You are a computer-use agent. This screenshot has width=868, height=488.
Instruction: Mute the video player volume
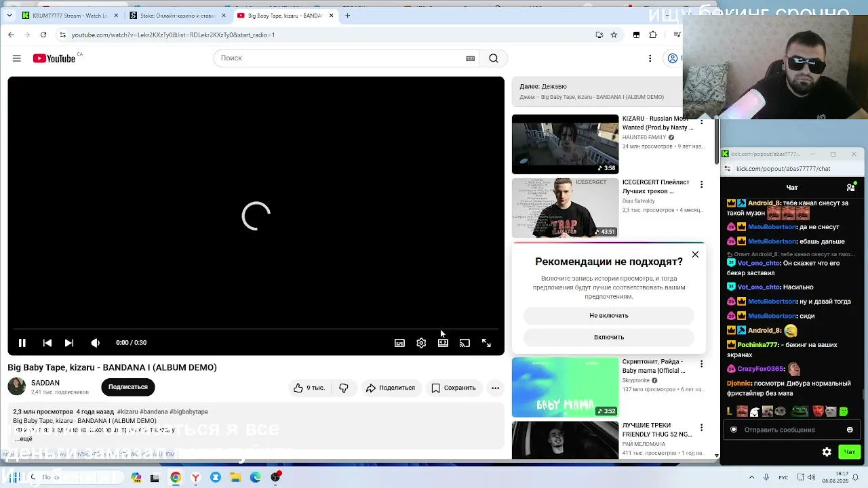95,343
